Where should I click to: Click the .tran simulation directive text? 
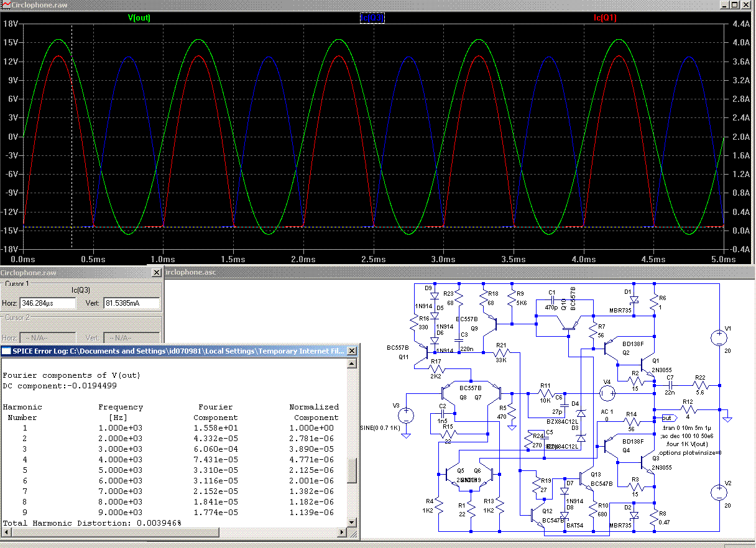[x=687, y=429]
